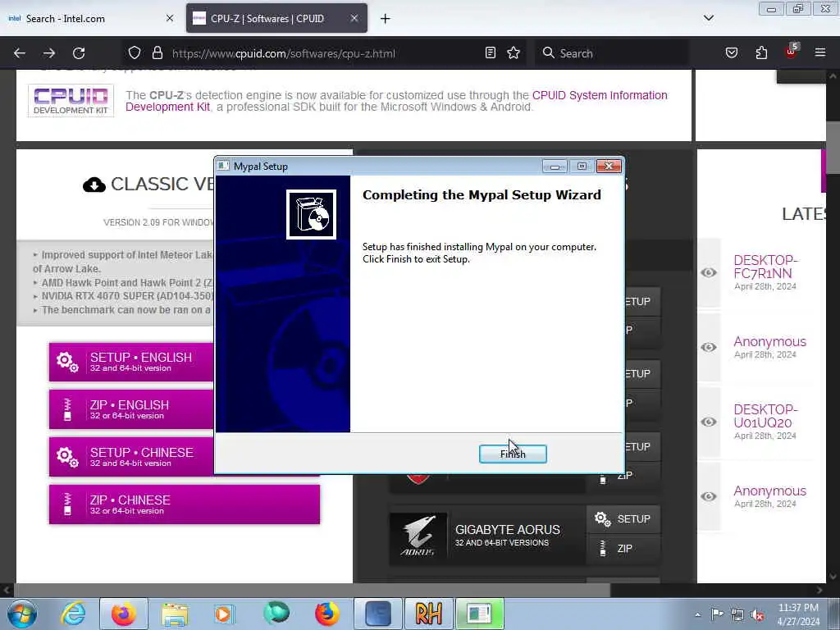Click the Gigabyte Aorus logo thumbnail

[418, 536]
